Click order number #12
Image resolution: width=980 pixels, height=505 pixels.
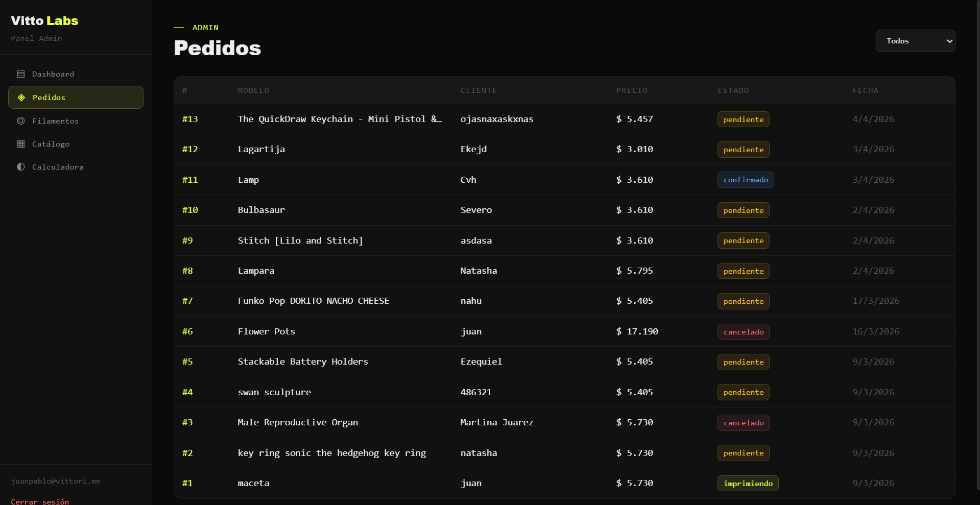click(x=190, y=149)
